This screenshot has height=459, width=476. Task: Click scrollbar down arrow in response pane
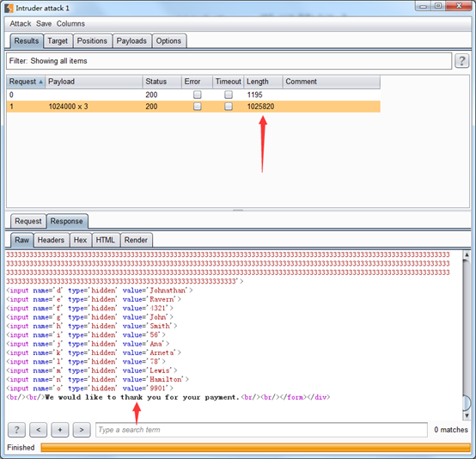tap(467, 415)
